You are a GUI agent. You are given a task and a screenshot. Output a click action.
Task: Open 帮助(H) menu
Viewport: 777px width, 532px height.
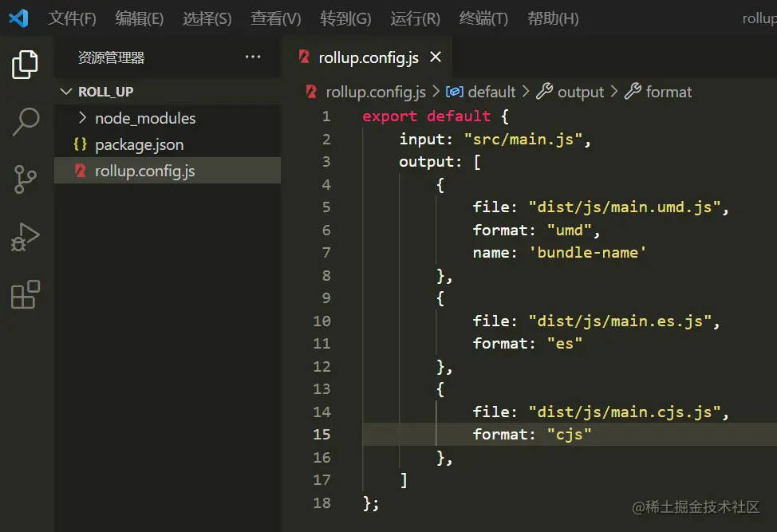(553, 18)
